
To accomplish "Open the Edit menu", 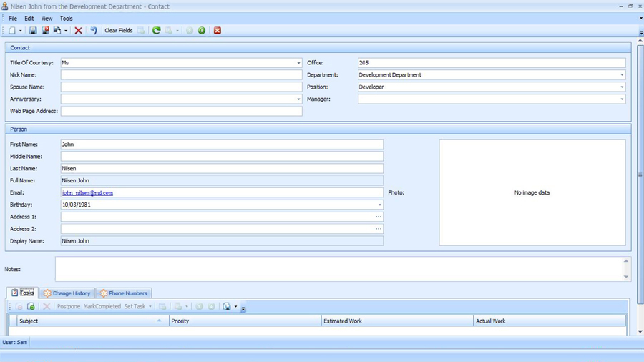I will 29,19.
